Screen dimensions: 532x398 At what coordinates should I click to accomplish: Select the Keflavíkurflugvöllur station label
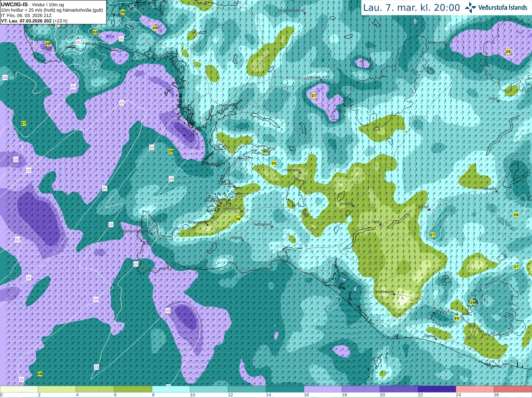(135, 231)
